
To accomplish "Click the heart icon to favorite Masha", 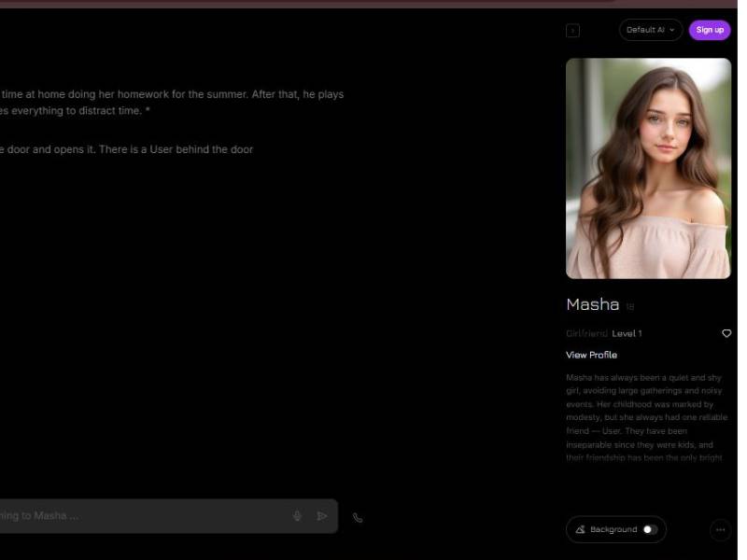I will click(x=726, y=333).
